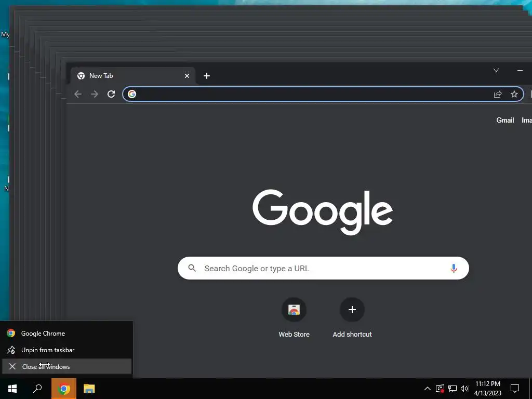Click Add shortcut plus button

click(352, 310)
